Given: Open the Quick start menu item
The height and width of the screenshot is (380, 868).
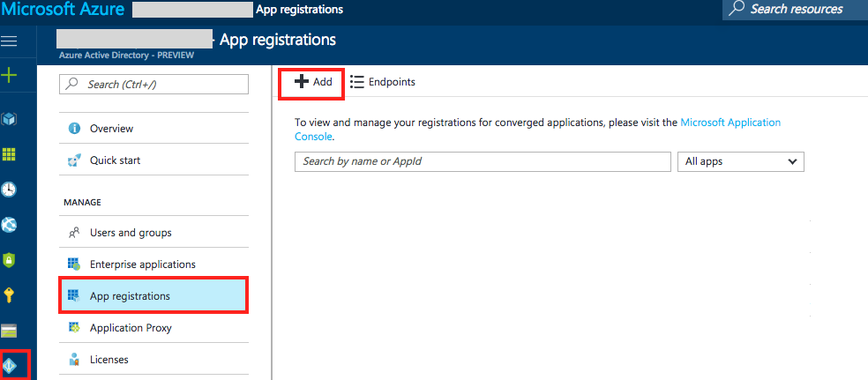Looking at the screenshot, I should tap(153, 160).
